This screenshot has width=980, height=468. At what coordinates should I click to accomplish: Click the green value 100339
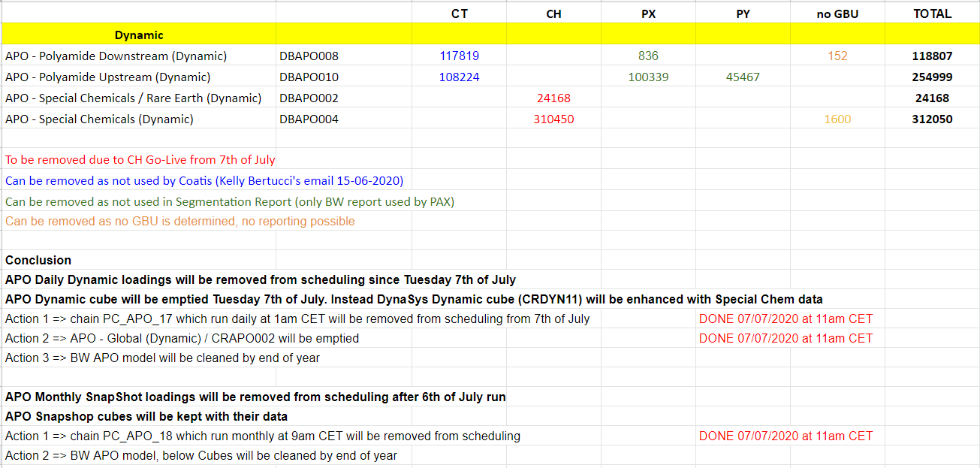(x=648, y=77)
